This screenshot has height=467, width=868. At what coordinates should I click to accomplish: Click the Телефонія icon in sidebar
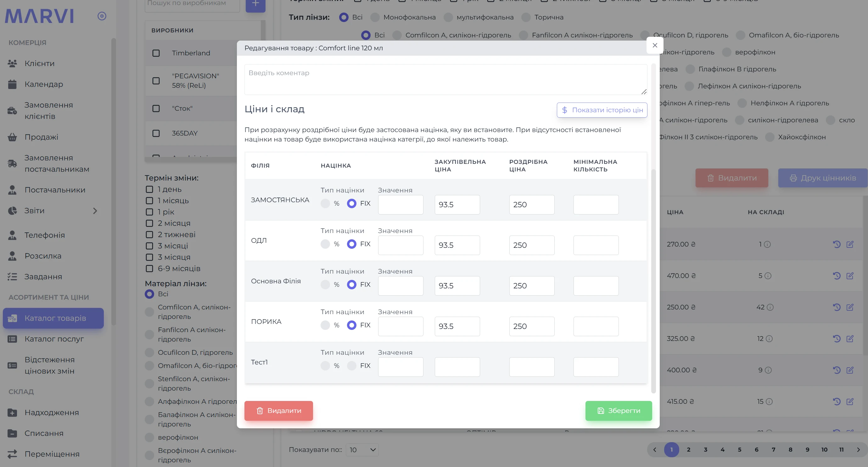click(12, 235)
